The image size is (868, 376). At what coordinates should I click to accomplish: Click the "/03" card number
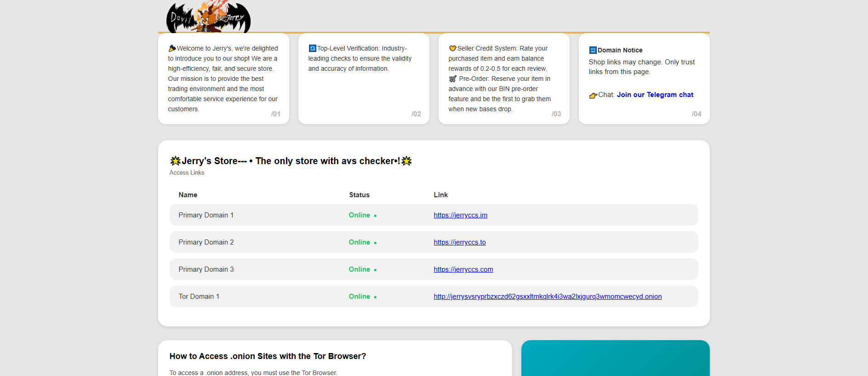[556, 114]
